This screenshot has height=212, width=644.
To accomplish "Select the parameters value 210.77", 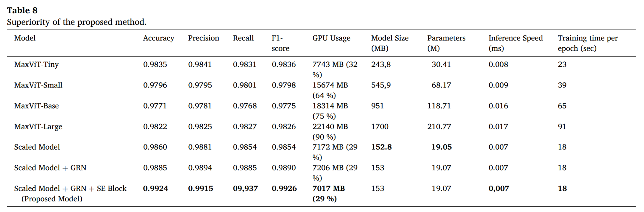I will [439, 126].
